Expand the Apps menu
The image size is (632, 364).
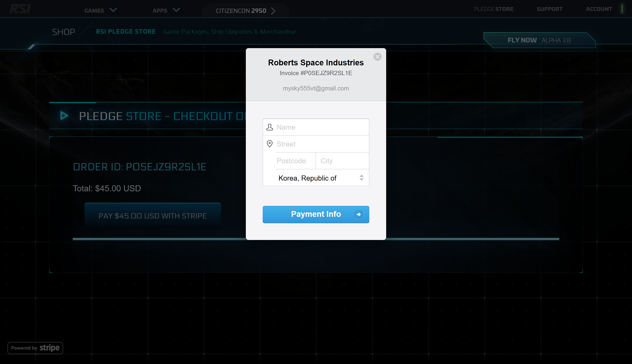(x=166, y=10)
